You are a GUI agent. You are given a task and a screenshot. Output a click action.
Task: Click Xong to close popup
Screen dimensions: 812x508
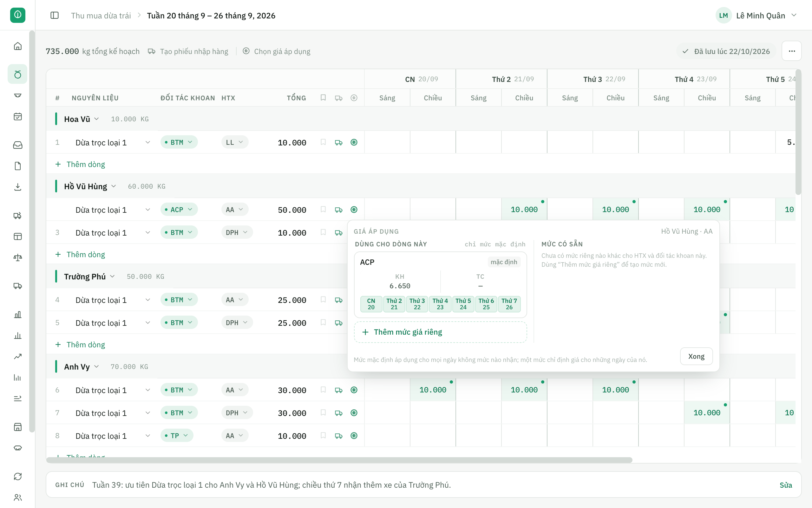click(696, 356)
